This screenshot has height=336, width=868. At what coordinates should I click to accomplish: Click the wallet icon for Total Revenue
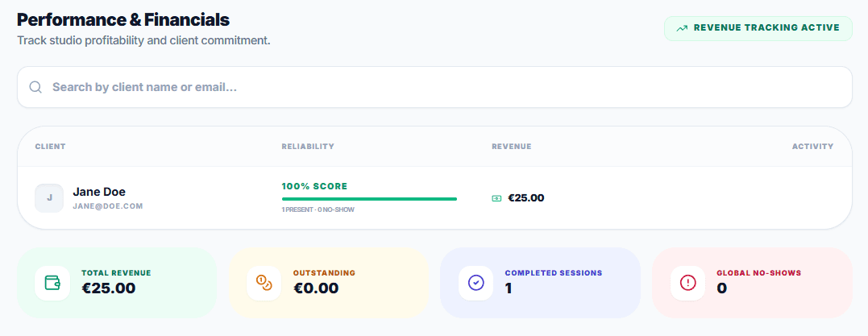(52, 283)
